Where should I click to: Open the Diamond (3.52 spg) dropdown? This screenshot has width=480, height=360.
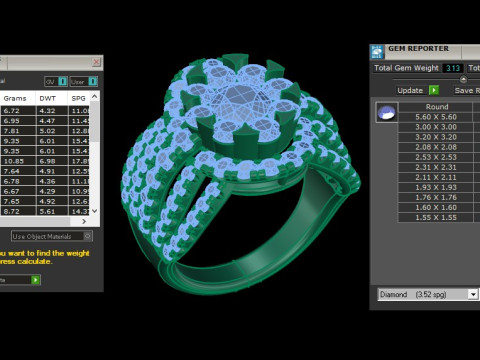(428, 294)
